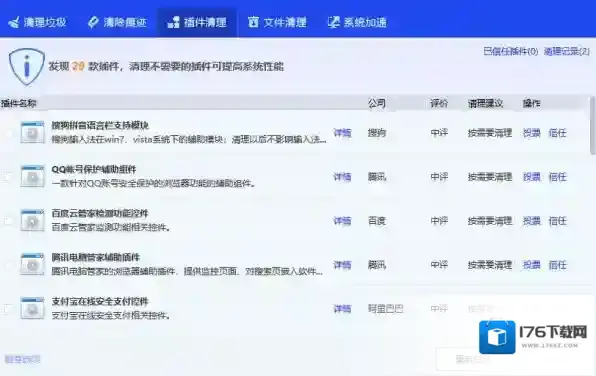The image size is (596, 376).
Task: Switch to the 系统加速 tab
Action: [x=357, y=22]
